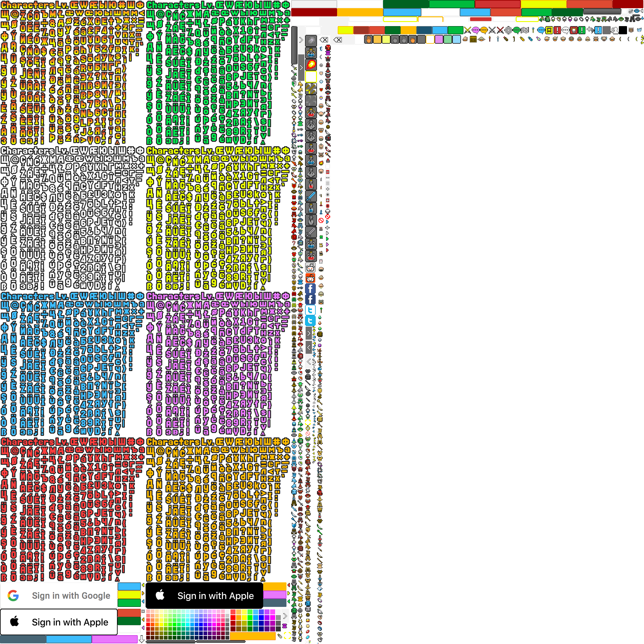Click the orange Reddit logo icon
The width and height of the screenshot is (644, 644).
[x=310, y=278]
